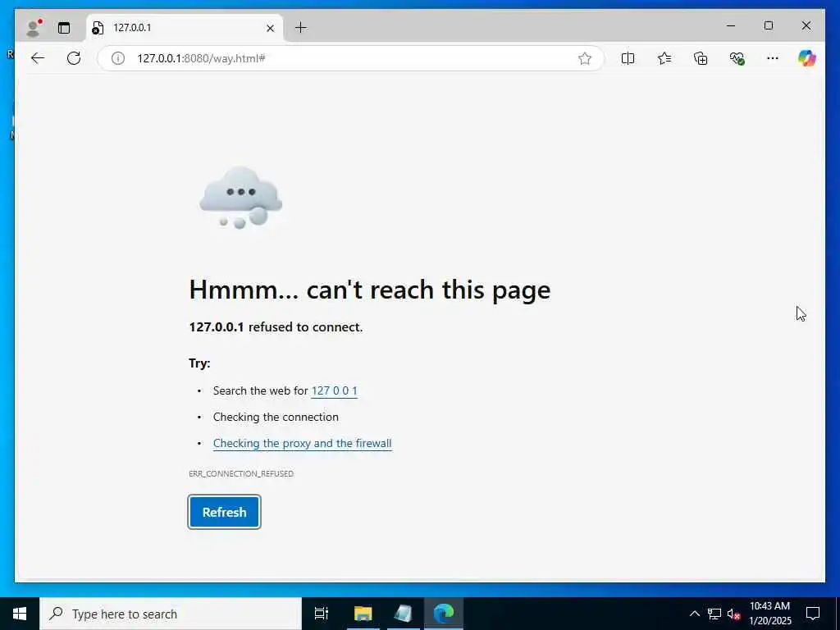View site information icon in address bar

click(x=118, y=58)
